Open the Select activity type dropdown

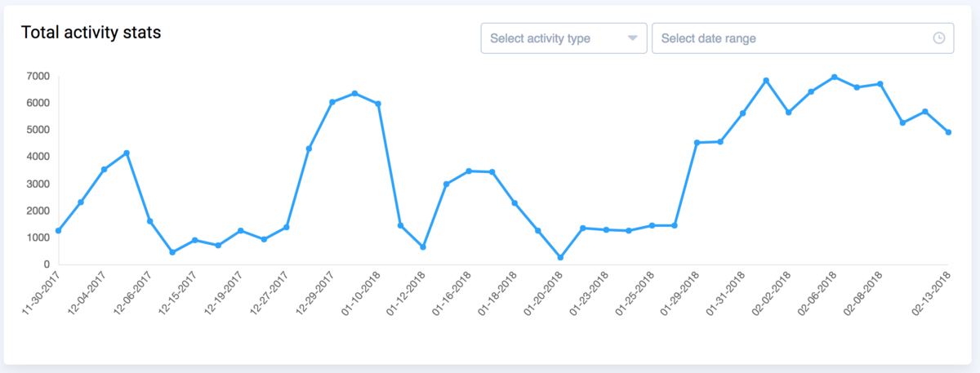pos(563,38)
